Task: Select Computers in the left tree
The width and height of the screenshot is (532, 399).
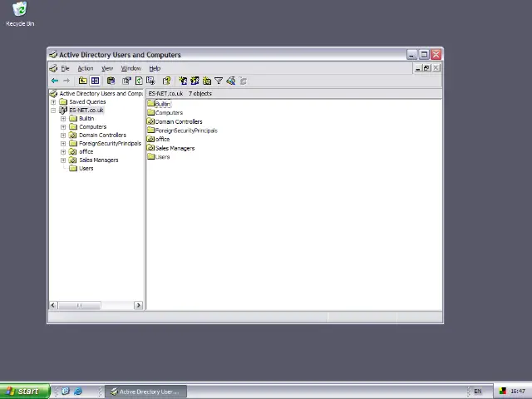Action: (x=92, y=127)
